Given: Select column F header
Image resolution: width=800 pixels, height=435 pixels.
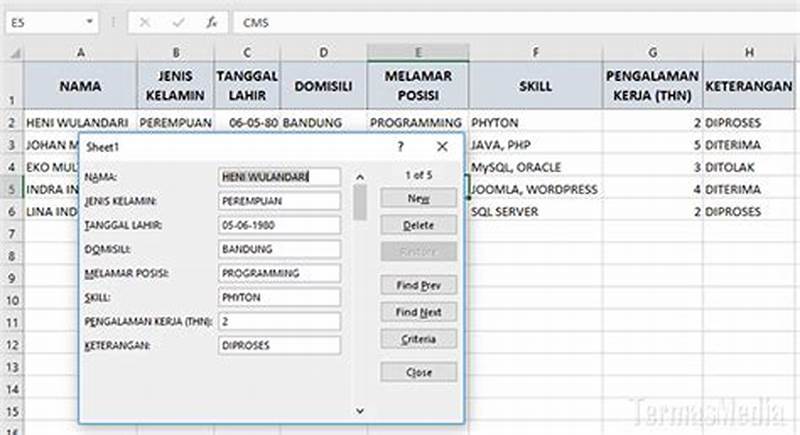Looking at the screenshot, I should coord(536,53).
